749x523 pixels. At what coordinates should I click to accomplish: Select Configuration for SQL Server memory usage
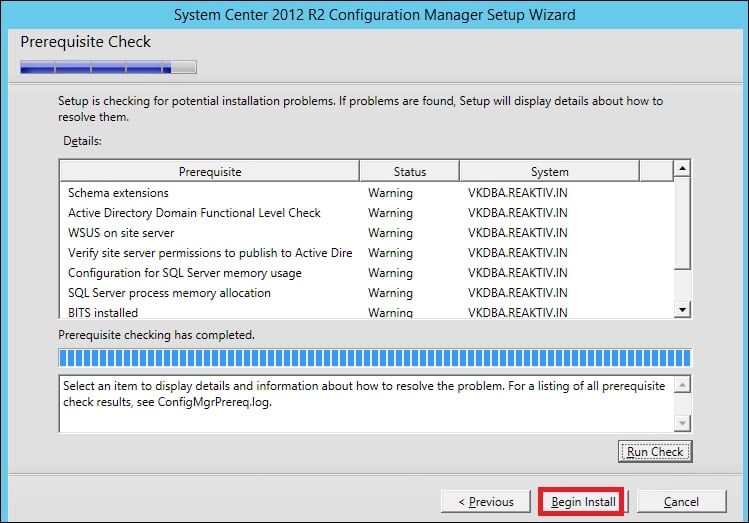(366, 273)
